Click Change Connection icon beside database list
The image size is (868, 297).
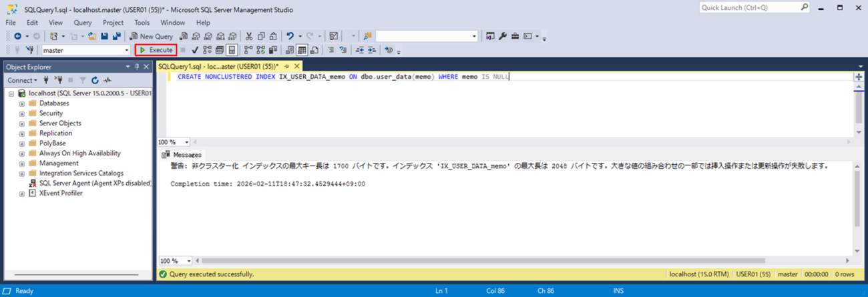[x=29, y=50]
